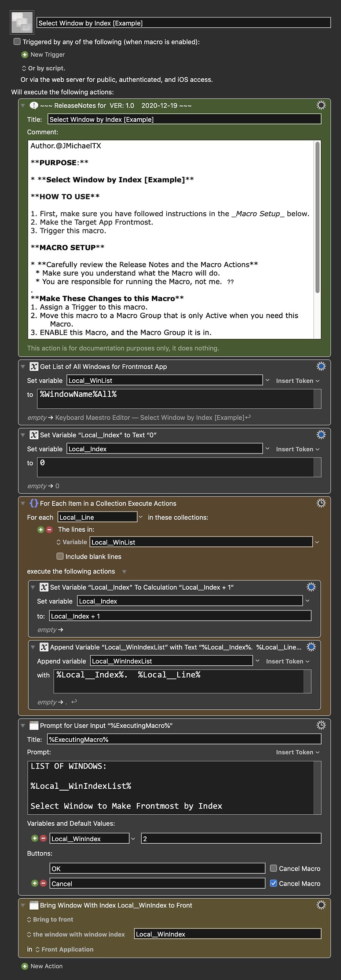The image size is (341, 980).
Task: Collapse Get List of All Windows action
Action: (23, 367)
